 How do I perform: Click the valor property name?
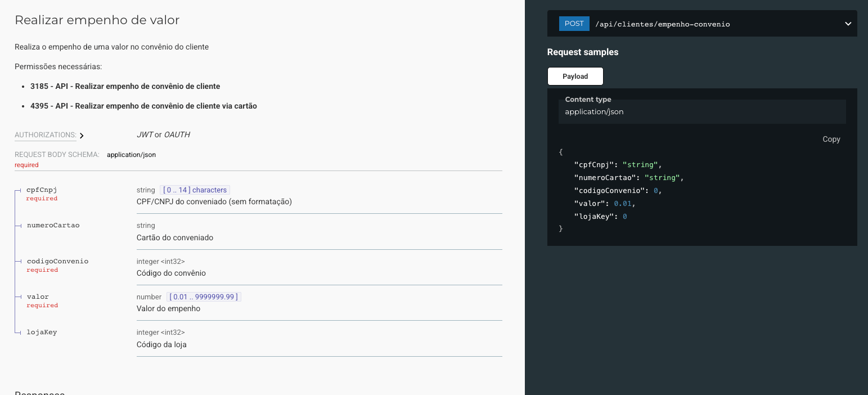[x=38, y=297]
